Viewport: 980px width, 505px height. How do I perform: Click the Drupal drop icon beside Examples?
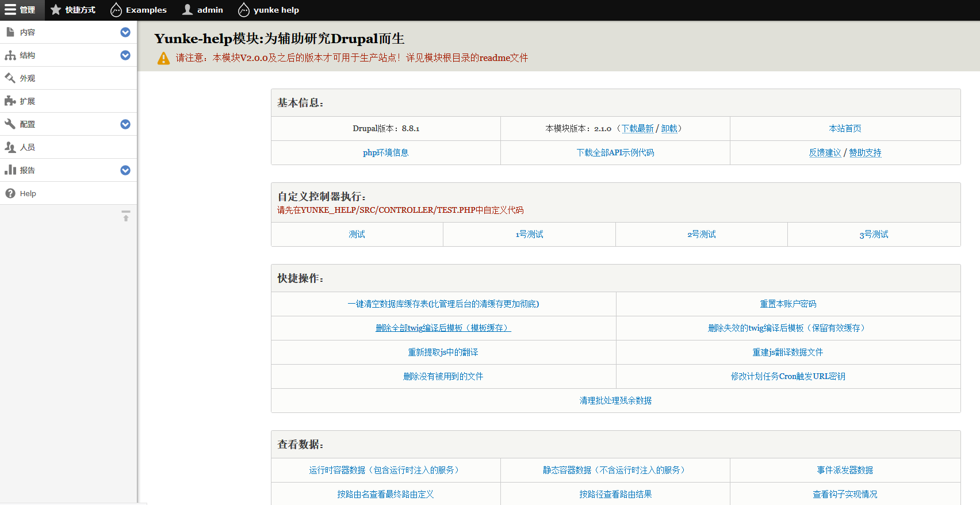(116, 10)
